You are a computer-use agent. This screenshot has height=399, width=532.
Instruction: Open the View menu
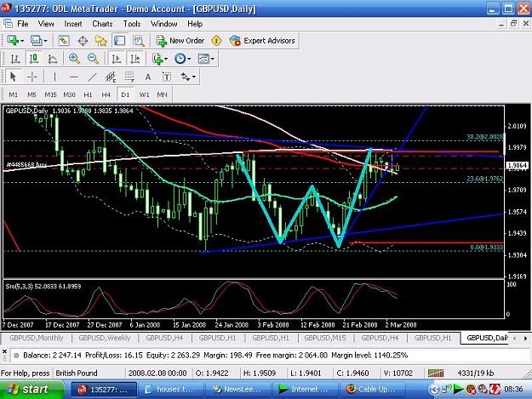[x=46, y=24]
